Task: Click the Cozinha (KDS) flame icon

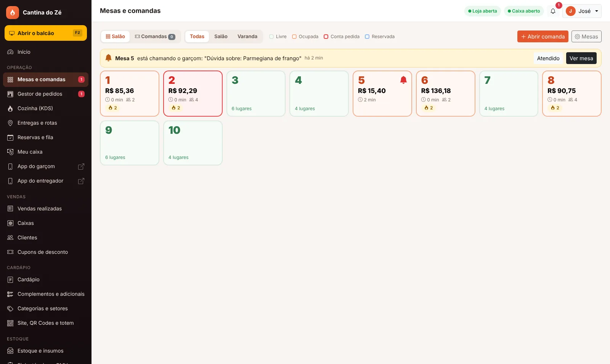Action: (10, 109)
